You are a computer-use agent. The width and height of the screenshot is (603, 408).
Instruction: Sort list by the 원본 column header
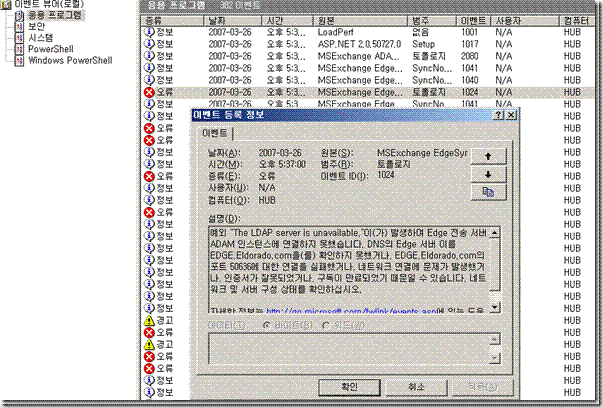pyautogui.click(x=361, y=20)
